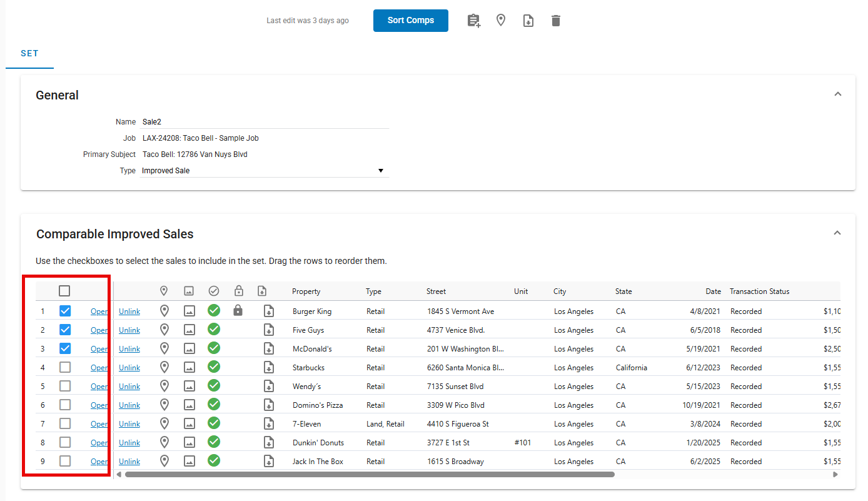Viewport: 868px width, 501px height.
Task: Check the checkbox for row 4
Action: [x=64, y=367]
